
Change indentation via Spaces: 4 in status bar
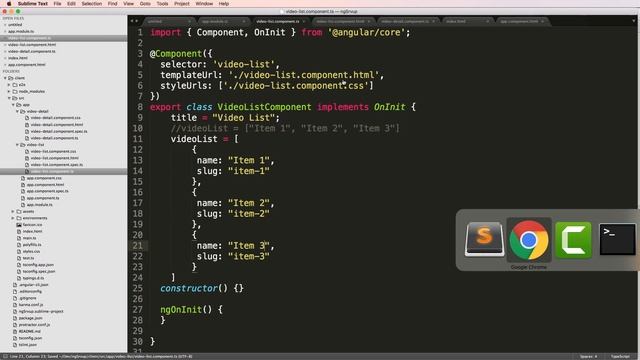588,356
